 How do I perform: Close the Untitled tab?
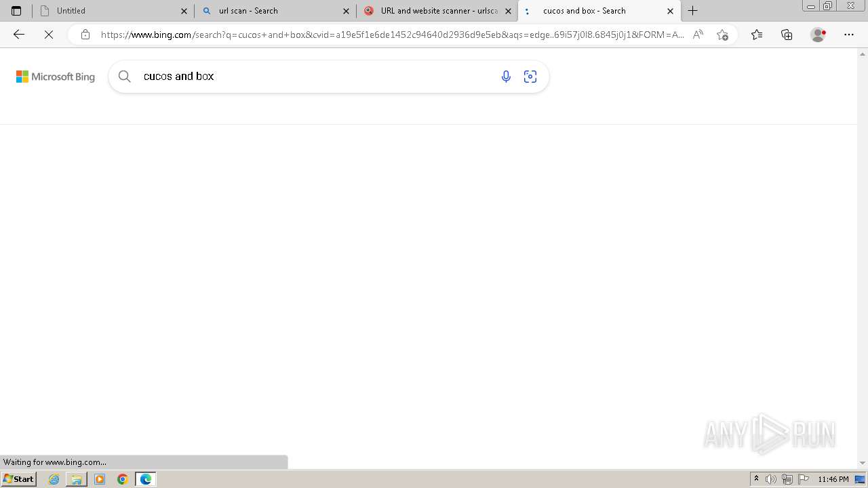click(x=184, y=11)
